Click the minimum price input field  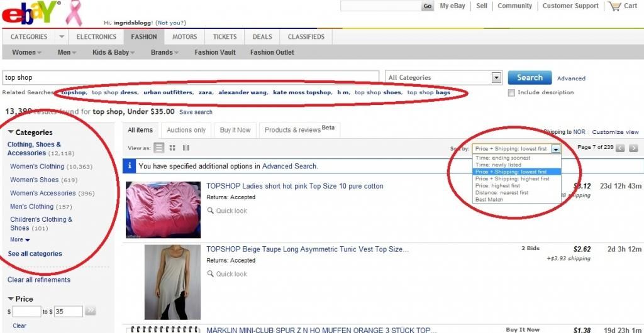tap(26, 311)
